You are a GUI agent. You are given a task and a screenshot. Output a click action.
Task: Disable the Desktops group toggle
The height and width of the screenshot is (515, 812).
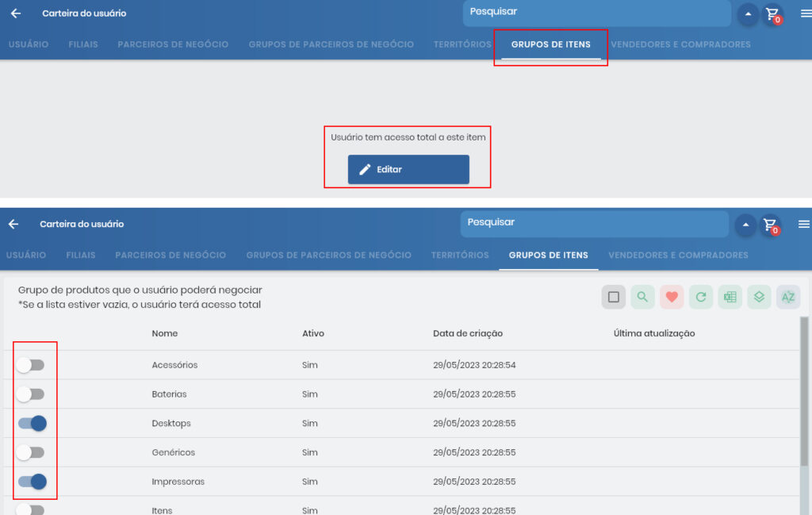point(32,423)
